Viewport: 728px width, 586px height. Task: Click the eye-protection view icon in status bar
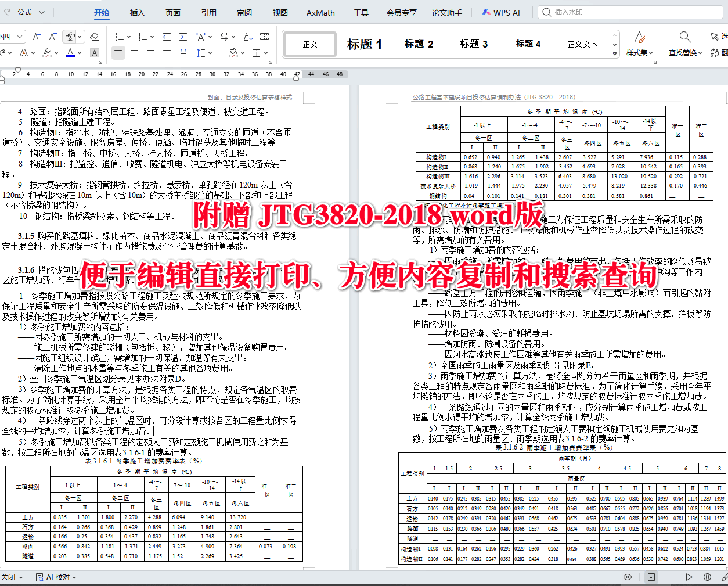pyautogui.click(x=628, y=577)
